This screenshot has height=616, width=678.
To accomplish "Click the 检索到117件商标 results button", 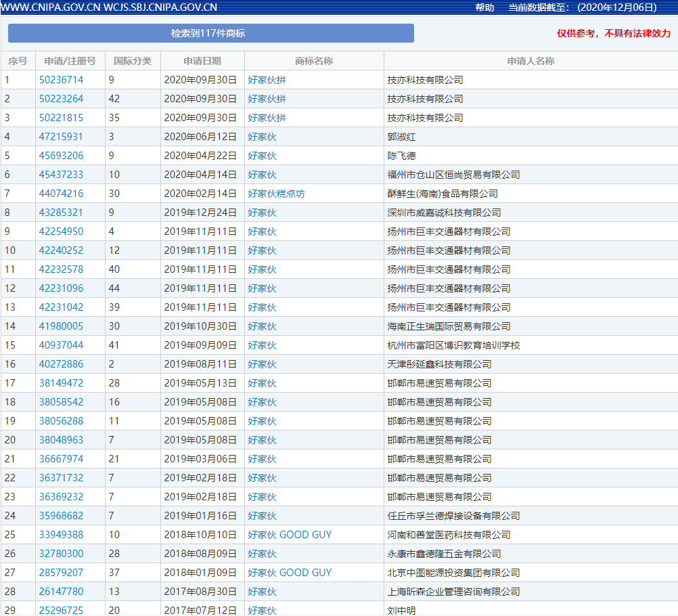I will click(210, 32).
